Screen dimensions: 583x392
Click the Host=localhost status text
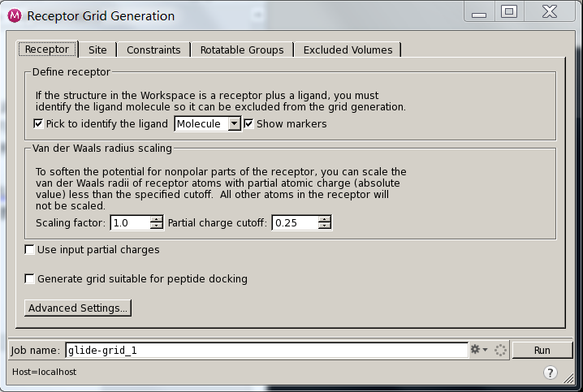pos(44,372)
